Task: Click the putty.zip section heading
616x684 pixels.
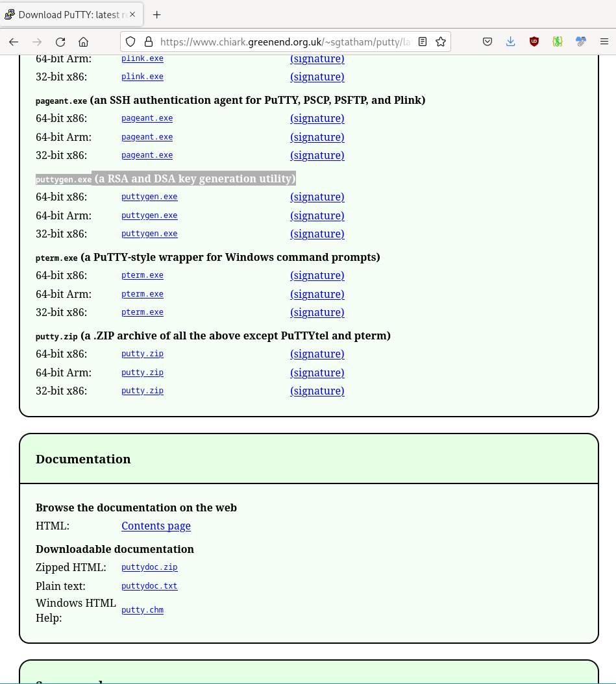Action: pos(213,336)
